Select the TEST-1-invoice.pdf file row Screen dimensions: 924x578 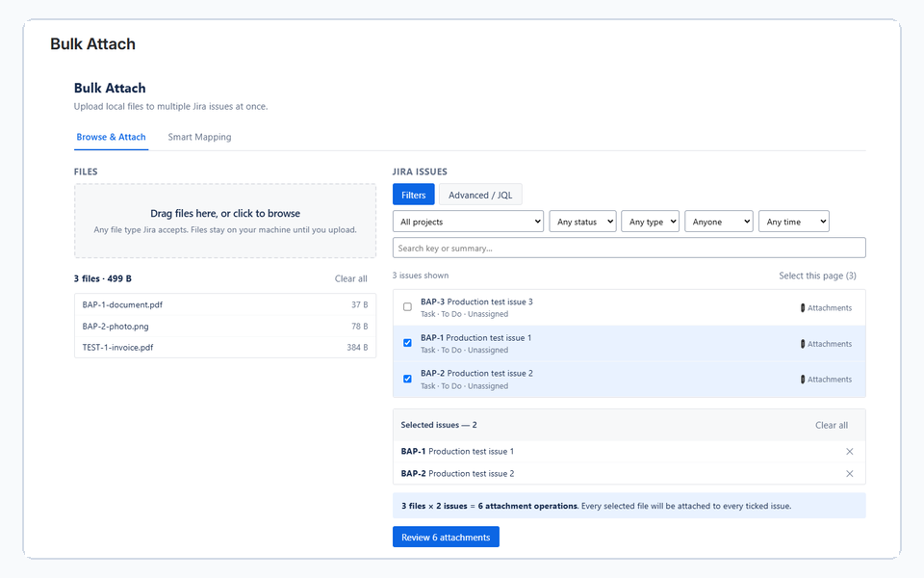pos(225,348)
